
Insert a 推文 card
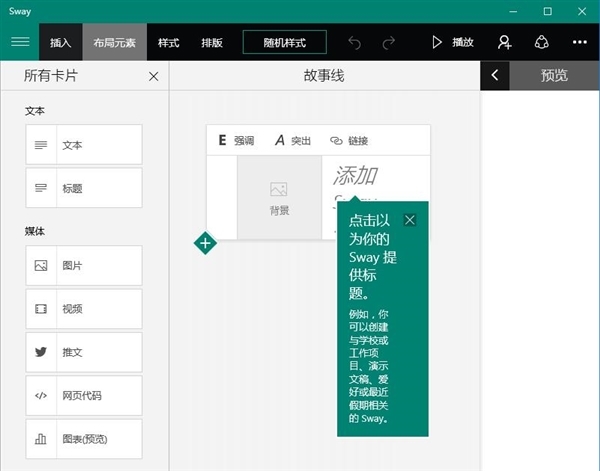coord(84,352)
